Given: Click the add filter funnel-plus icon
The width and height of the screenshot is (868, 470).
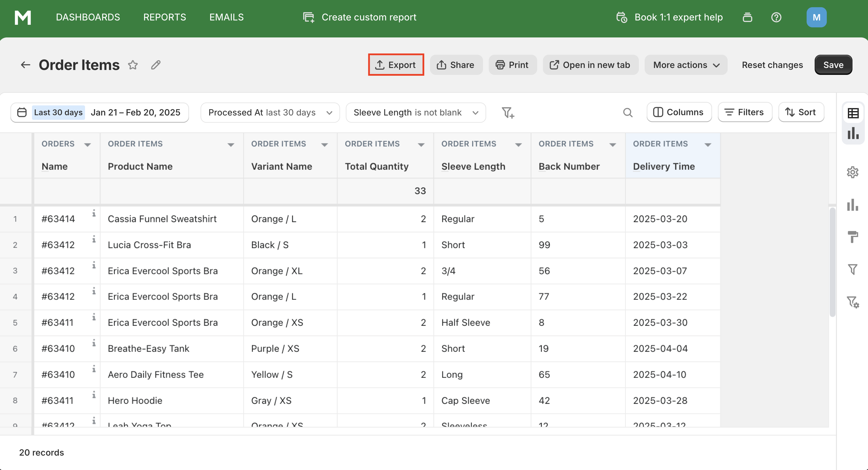Looking at the screenshot, I should click(x=507, y=112).
